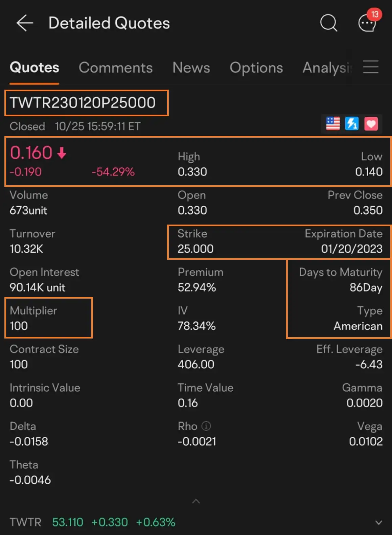Tap the US flag market icon
The image size is (392, 535).
coord(333,123)
